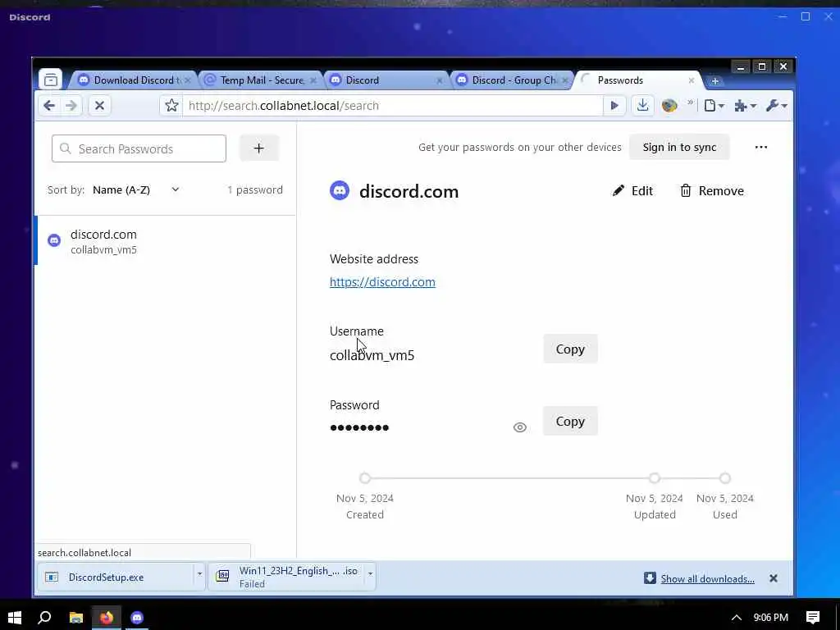Click the address bar URL field

393,106
